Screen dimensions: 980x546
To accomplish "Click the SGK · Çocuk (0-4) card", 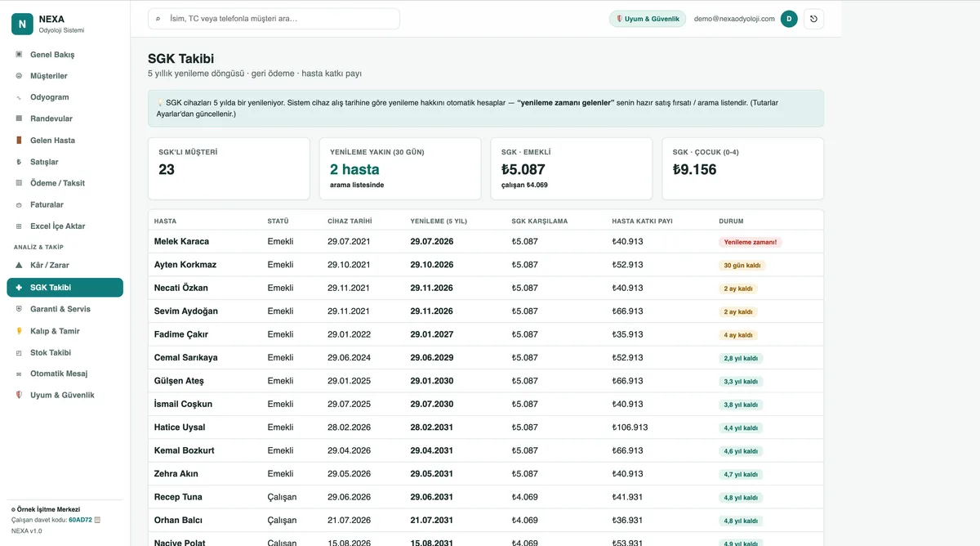I will (x=743, y=168).
